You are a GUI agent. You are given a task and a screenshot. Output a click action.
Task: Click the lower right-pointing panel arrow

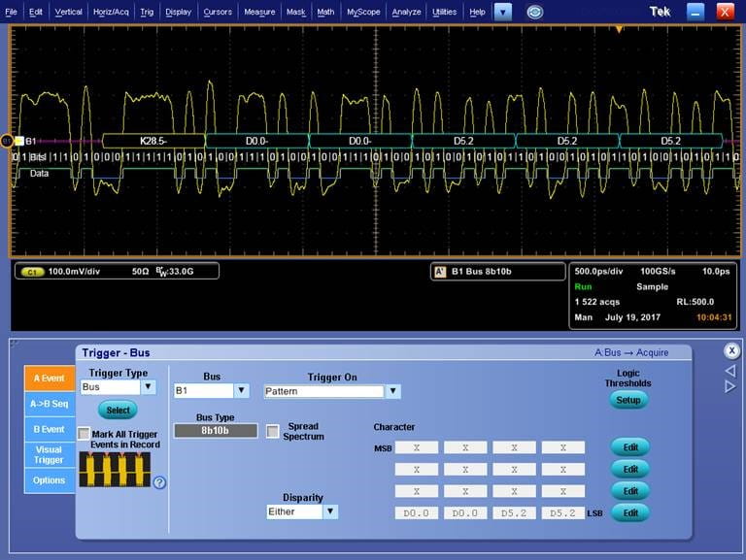coord(730,386)
